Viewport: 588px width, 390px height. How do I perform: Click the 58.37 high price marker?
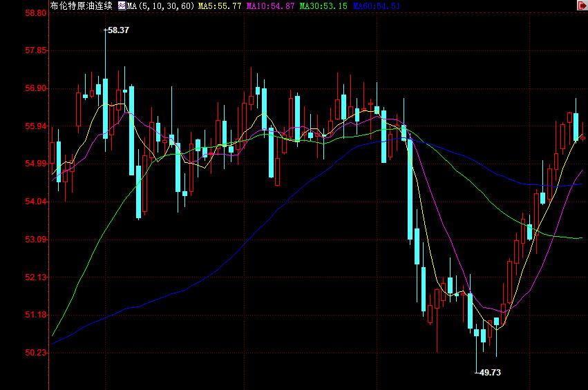pos(118,30)
